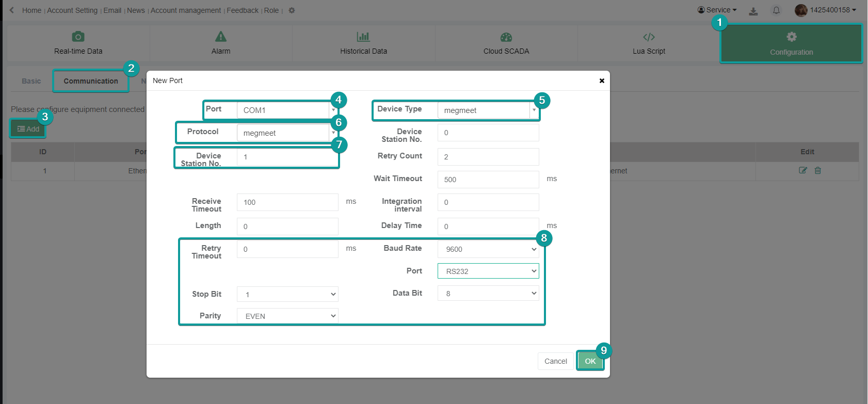Open the Data Bit dropdown

[x=488, y=293]
